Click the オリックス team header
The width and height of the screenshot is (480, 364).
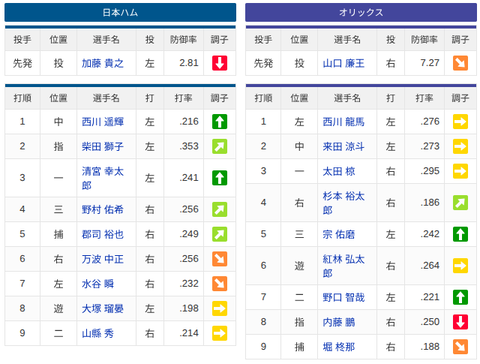pyautogui.click(x=361, y=12)
